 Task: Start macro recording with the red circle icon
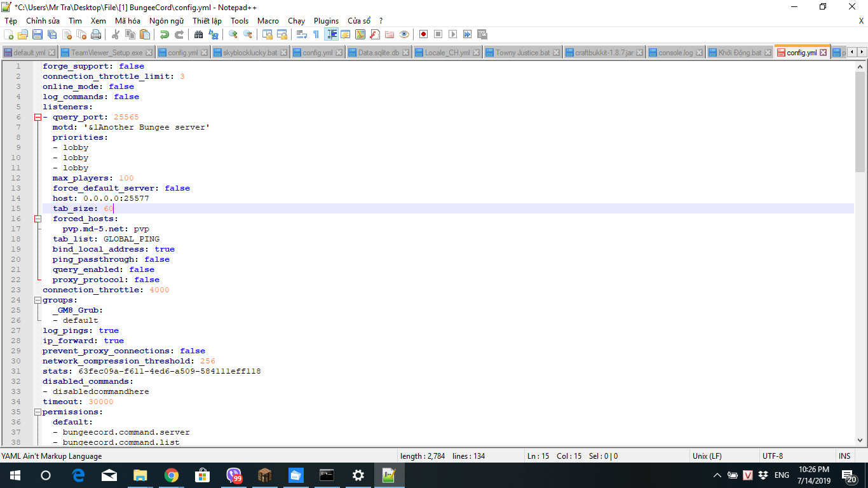click(423, 34)
